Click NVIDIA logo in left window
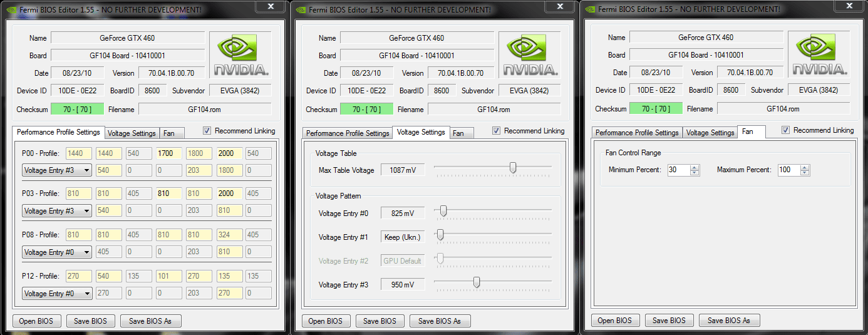This screenshot has height=335, width=868. pos(240,55)
